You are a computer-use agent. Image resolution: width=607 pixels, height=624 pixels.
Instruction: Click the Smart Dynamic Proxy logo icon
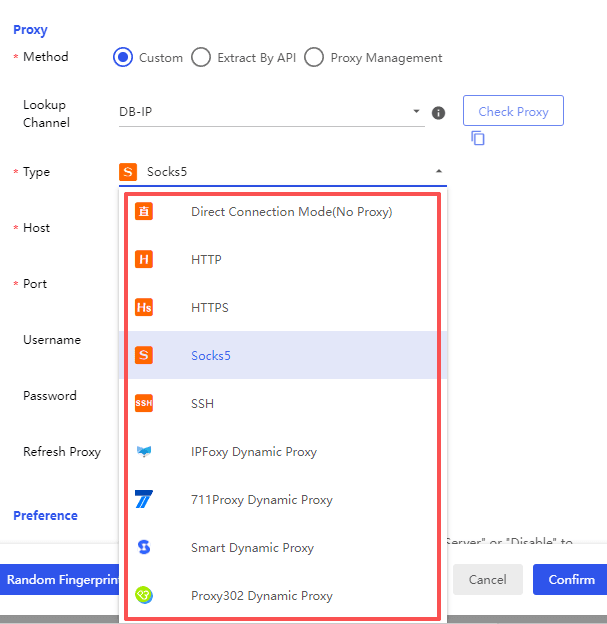[144, 547]
